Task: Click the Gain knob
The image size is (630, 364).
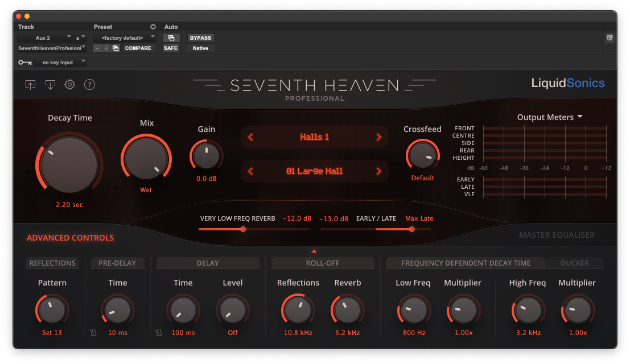Action: 207,156
